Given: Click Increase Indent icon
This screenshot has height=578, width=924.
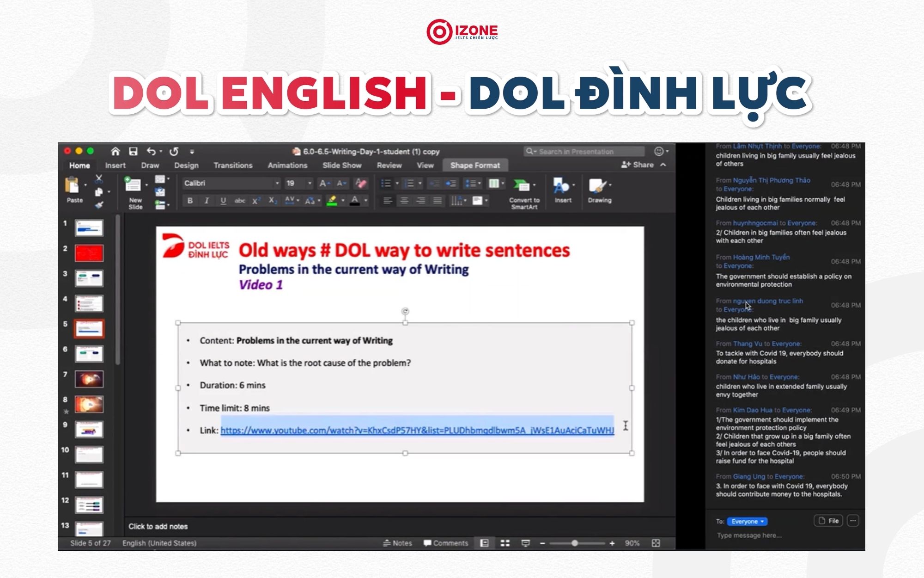Looking at the screenshot, I should 451,184.
